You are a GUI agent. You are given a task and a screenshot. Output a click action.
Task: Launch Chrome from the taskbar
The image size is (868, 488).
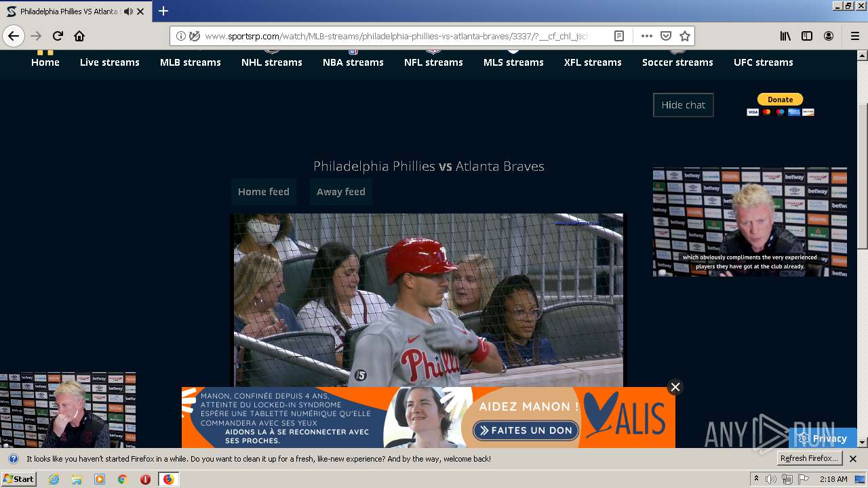click(x=123, y=479)
